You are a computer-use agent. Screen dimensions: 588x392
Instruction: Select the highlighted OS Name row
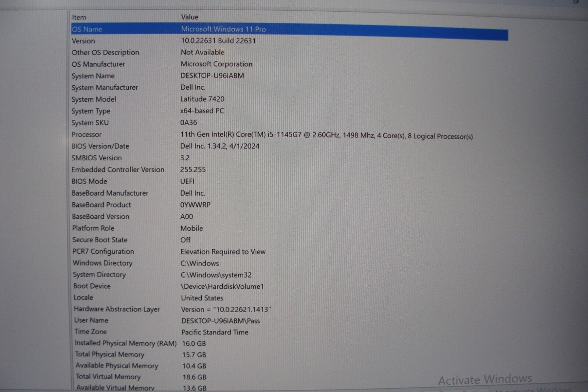(289, 31)
